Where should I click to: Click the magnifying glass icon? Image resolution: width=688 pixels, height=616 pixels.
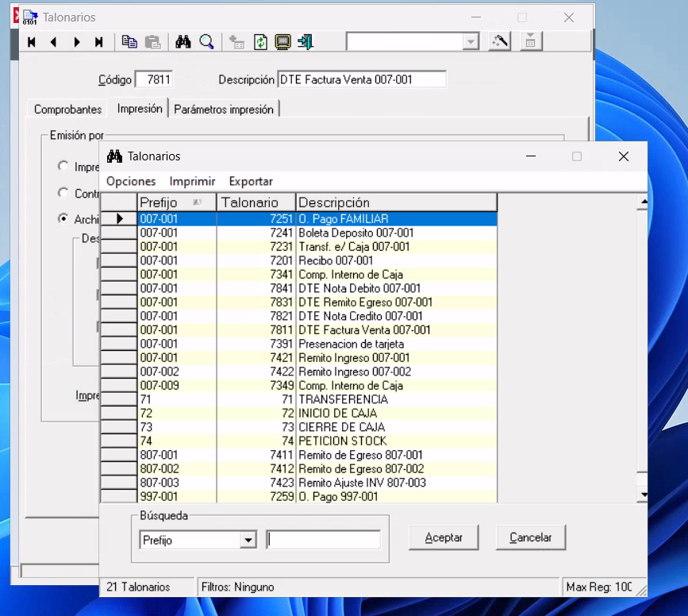coord(206,42)
